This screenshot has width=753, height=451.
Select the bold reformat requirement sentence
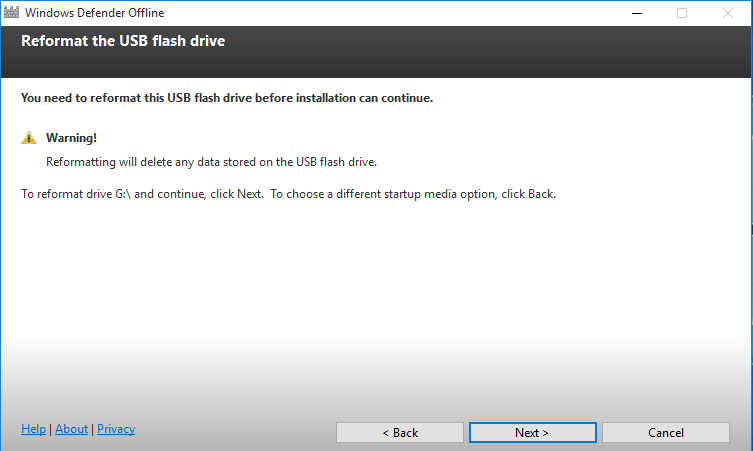coord(227,98)
